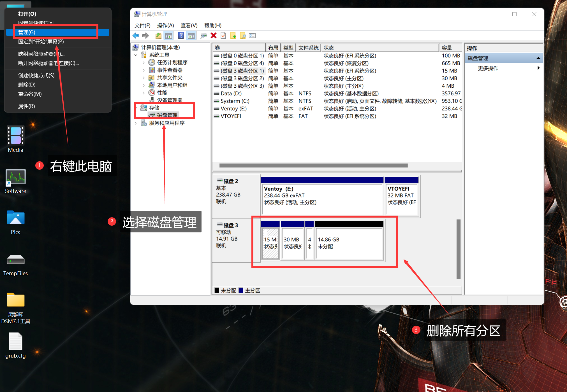Collapse the 磁盘管理 actions section arrow
This screenshot has height=392, width=567.
(x=538, y=58)
